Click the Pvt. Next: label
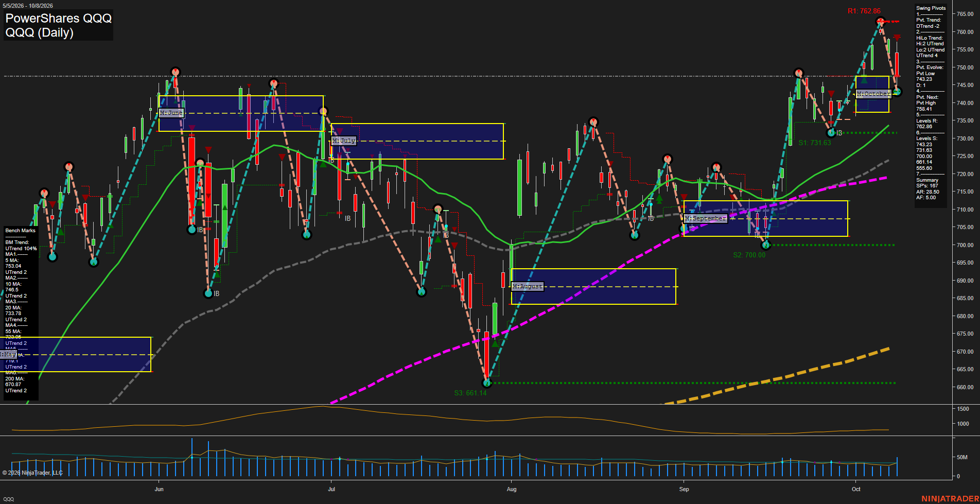The image size is (980, 504). click(x=927, y=97)
